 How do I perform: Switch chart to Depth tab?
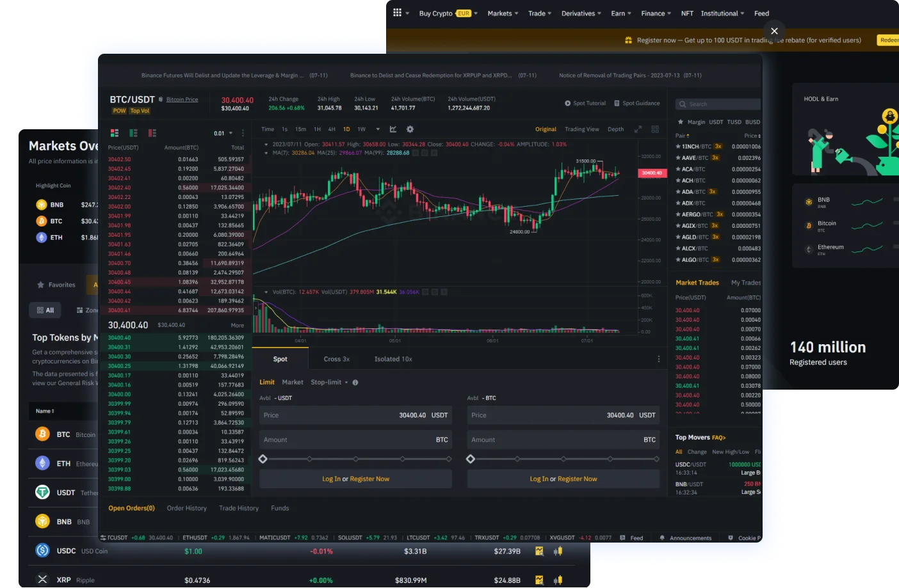click(615, 129)
